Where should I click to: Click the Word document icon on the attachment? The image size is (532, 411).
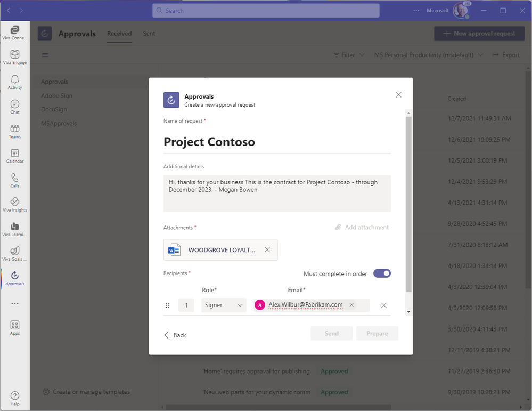click(174, 250)
